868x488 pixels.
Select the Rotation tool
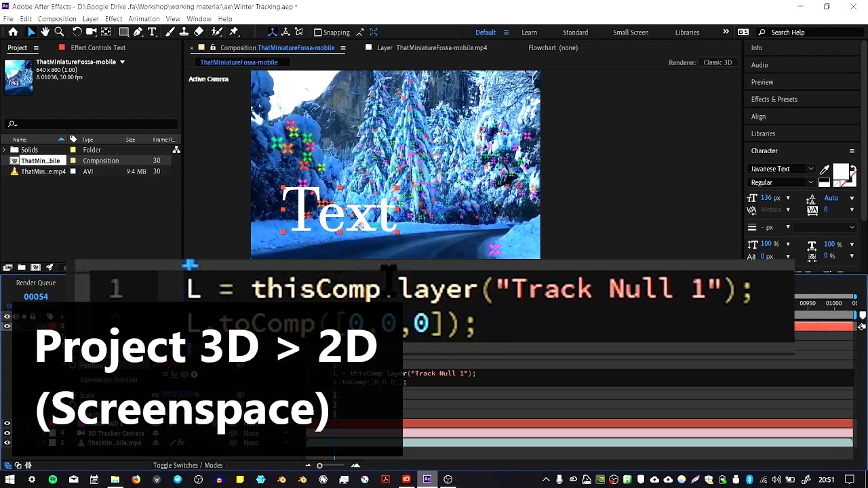tap(77, 32)
